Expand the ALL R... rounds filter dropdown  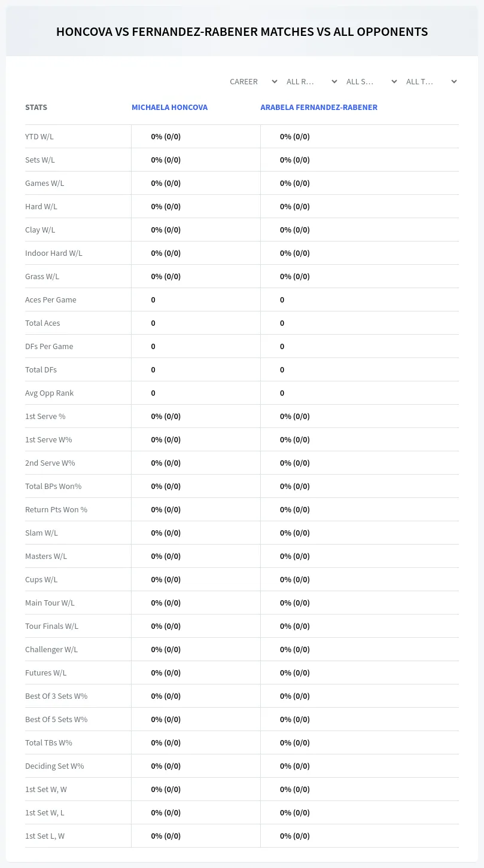[311, 81]
